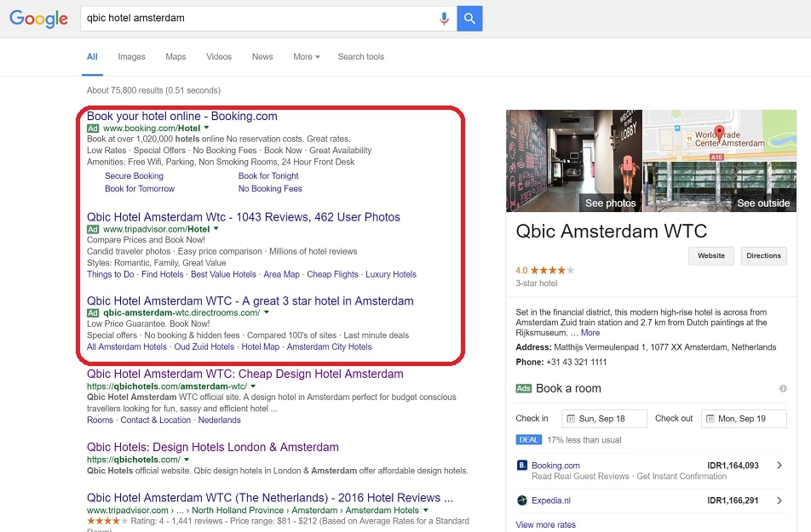Switch to Maps tab
Image resolution: width=811 pixels, height=532 pixels.
pyautogui.click(x=175, y=57)
